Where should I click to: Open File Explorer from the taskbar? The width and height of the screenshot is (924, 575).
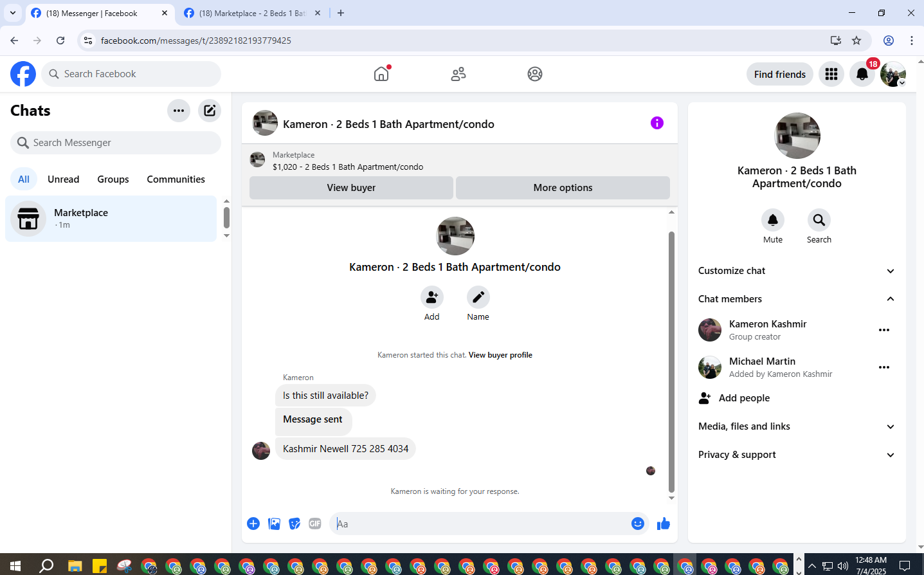[75, 566]
